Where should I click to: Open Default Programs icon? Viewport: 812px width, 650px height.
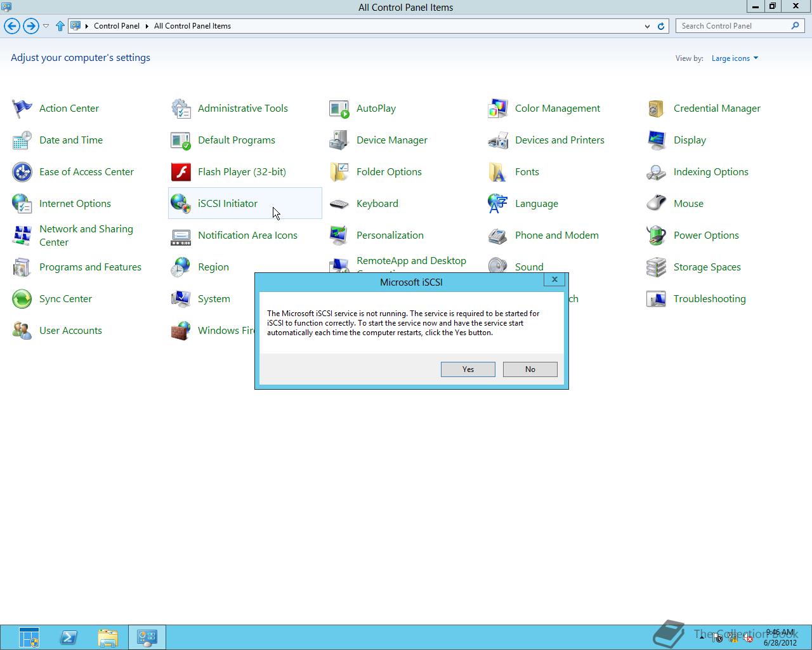(181, 140)
